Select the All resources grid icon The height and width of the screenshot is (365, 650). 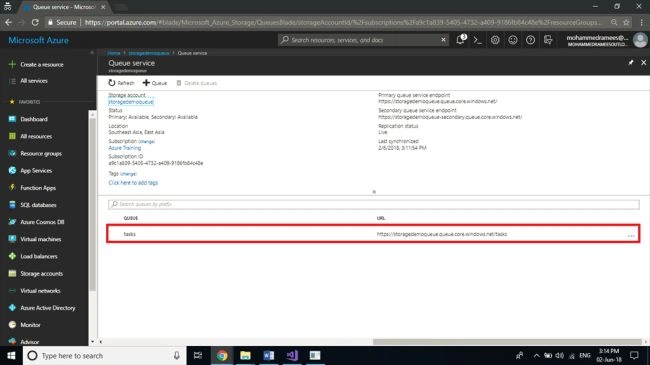[12, 136]
